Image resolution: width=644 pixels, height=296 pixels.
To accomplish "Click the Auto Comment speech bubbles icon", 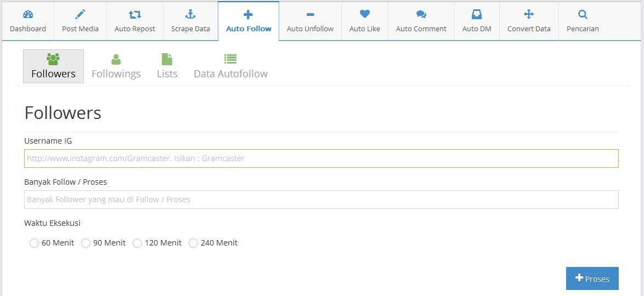I will click(421, 15).
